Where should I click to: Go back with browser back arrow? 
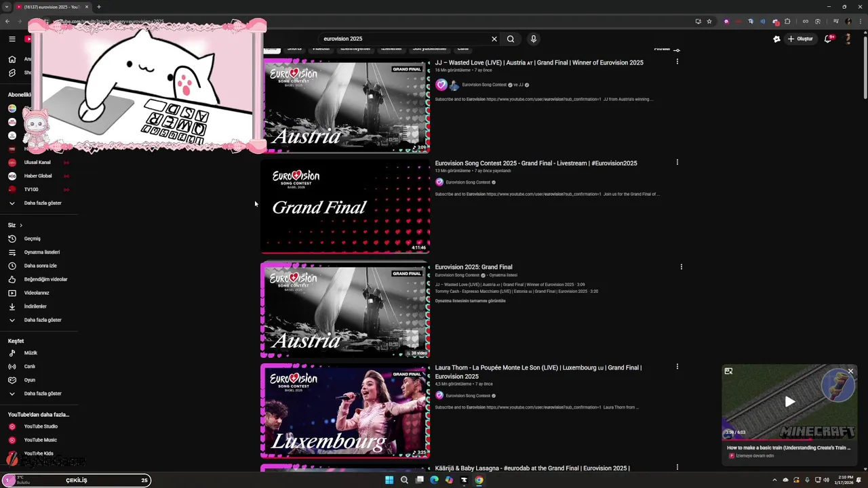coord(7,21)
